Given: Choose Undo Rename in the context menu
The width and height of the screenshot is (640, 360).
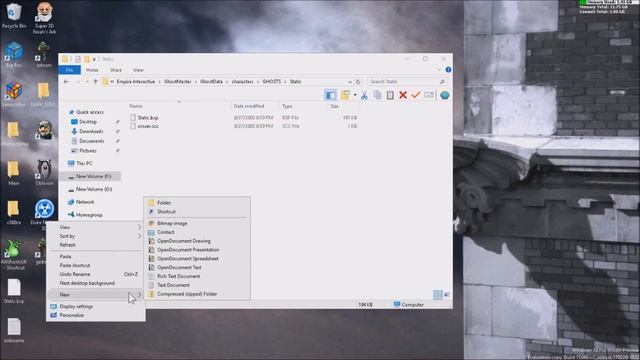Looking at the screenshot, I should 96,274.
